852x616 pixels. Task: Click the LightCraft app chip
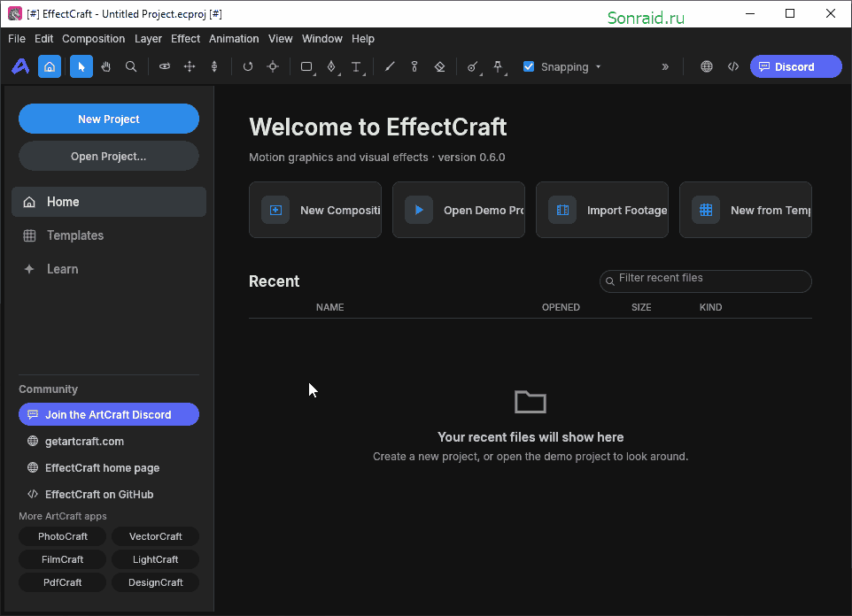(155, 559)
